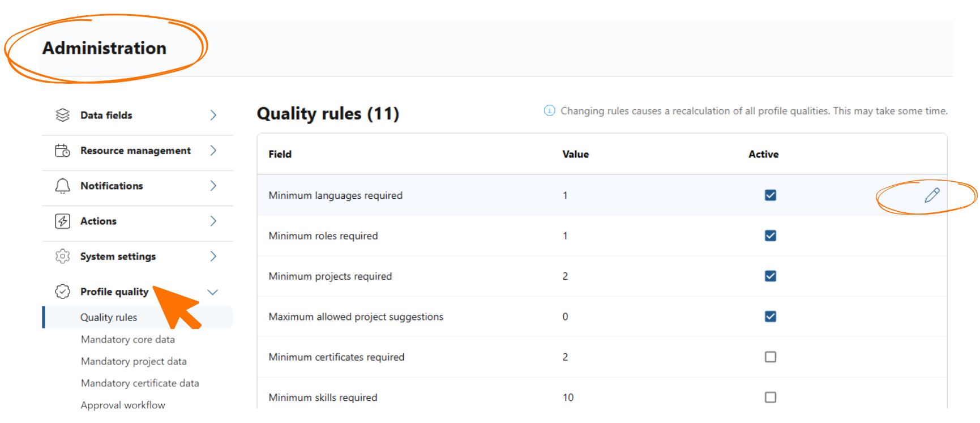The height and width of the screenshot is (423, 980).
Task: Select Notifications in the sidebar
Action: pyautogui.click(x=138, y=186)
